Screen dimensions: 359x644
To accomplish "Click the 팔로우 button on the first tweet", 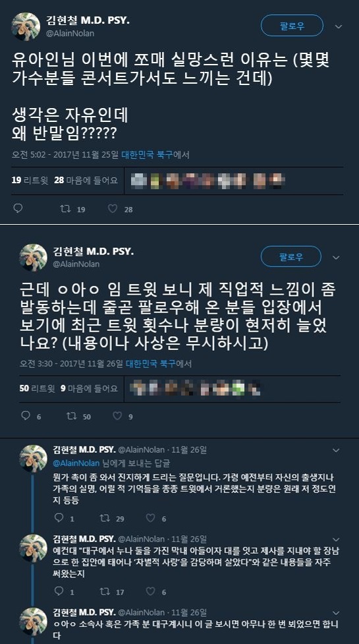I will [x=292, y=26].
